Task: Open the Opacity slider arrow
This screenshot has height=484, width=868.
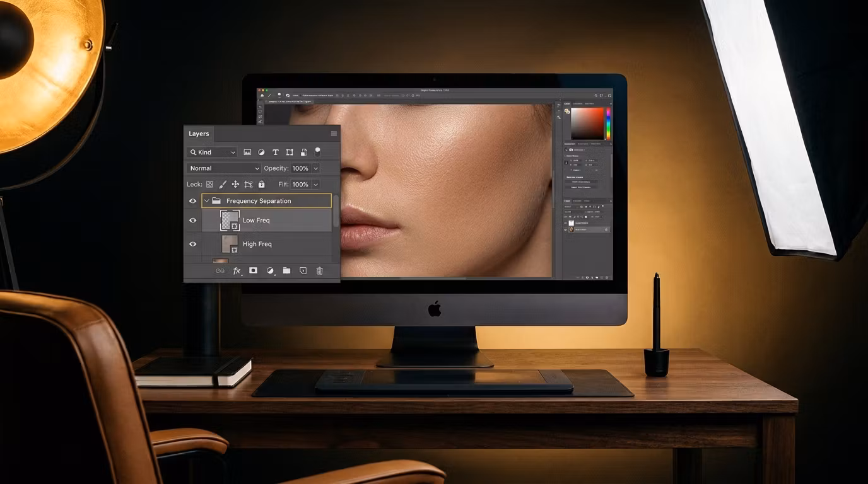Action: point(316,168)
